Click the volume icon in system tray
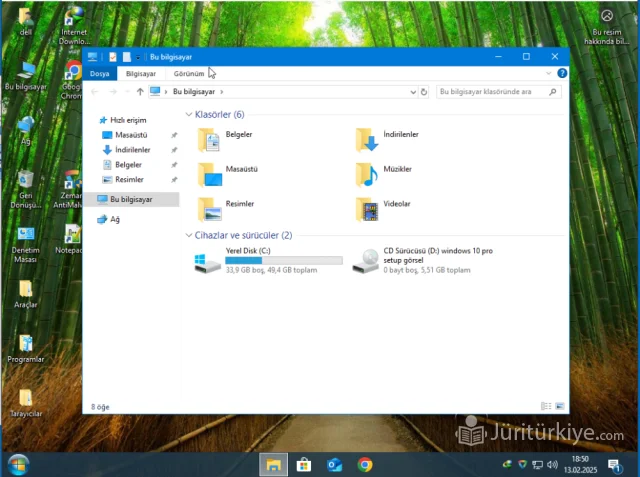The image size is (640, 477). (x=552, y=464)
